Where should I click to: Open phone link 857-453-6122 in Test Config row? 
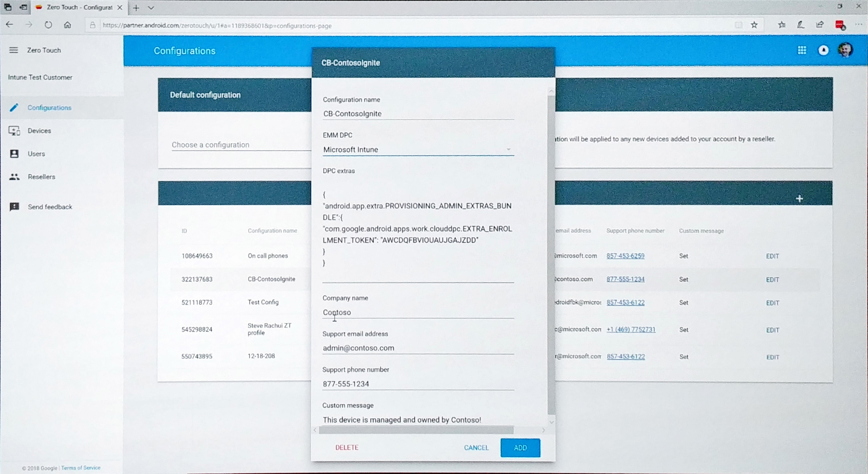pyautogui.click(x=625, y=302)
